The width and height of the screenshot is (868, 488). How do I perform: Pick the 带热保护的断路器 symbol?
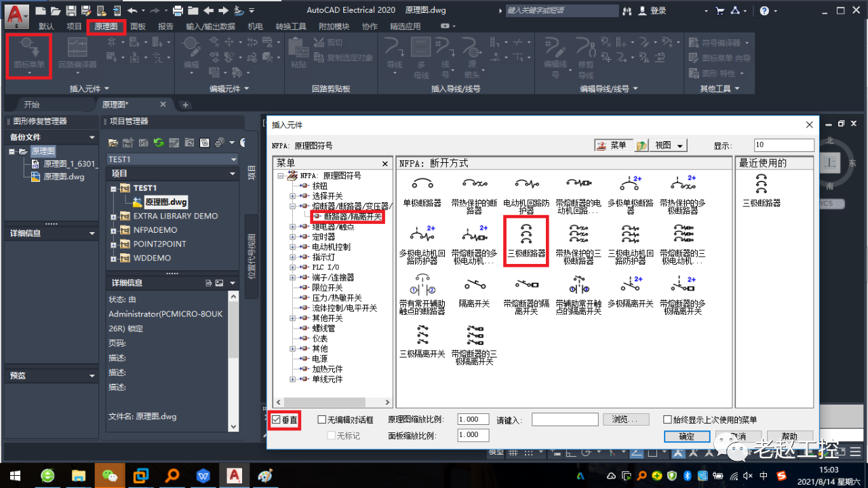474,193
